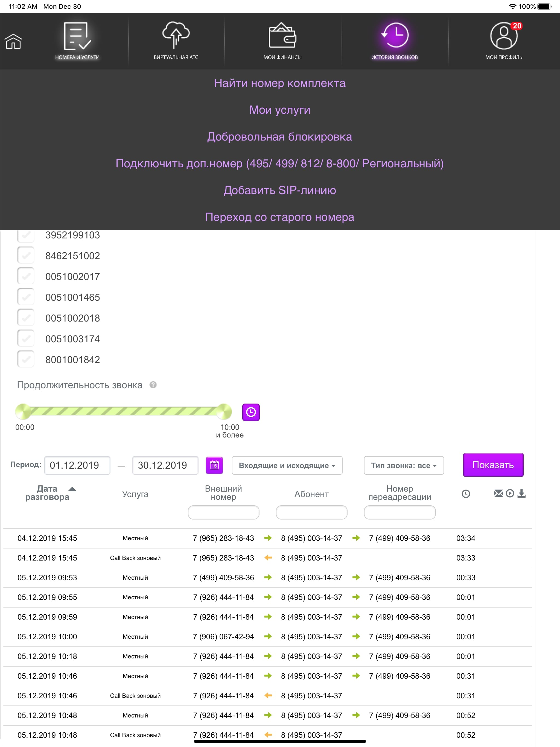Select Найти номер комплекта menu item
This screenshot has height=747, width=560.
click(x=280, y=83)
